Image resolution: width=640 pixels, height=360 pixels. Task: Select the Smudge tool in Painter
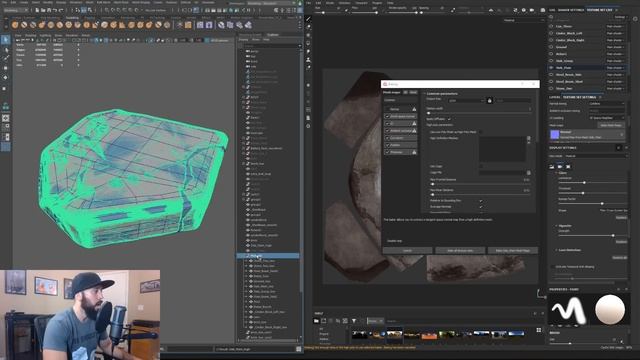tap(309, 51)
